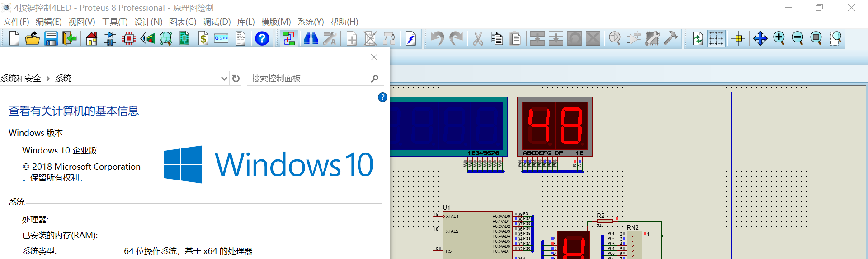Create a new project with blank page icon
This screenshot has width=868, height=259.
click(x=14, y=39)
